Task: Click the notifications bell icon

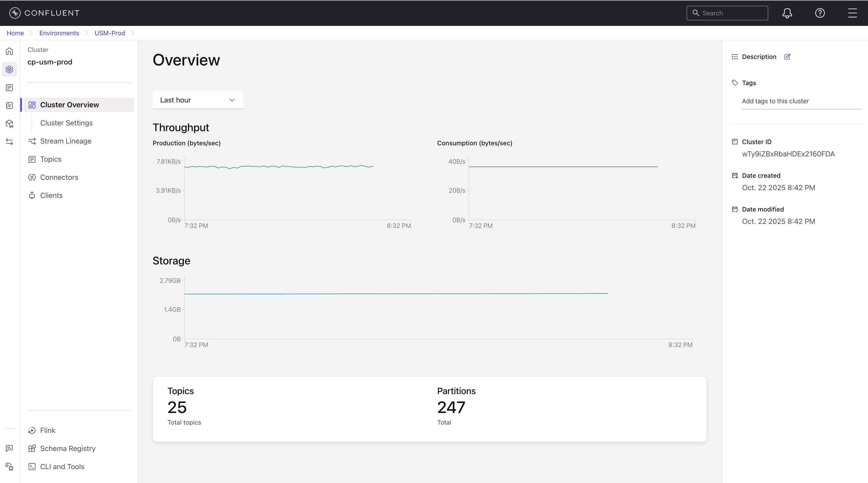Action: pos(787,13)
